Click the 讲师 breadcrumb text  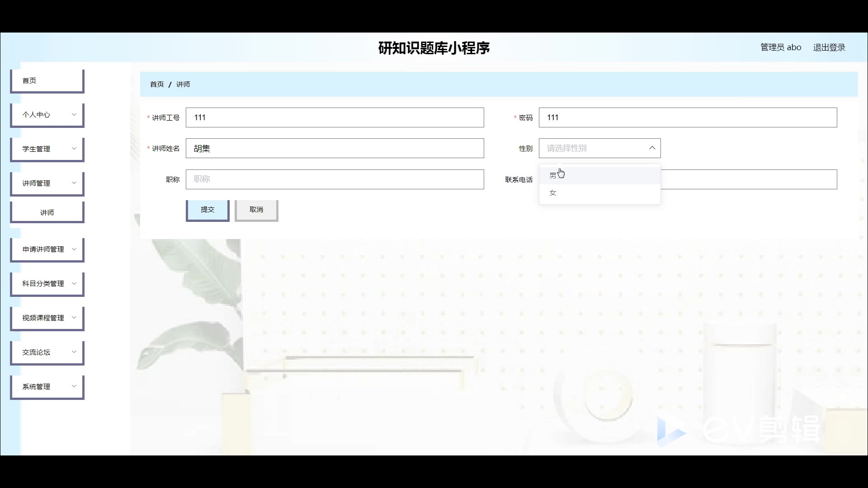point(183,84)
